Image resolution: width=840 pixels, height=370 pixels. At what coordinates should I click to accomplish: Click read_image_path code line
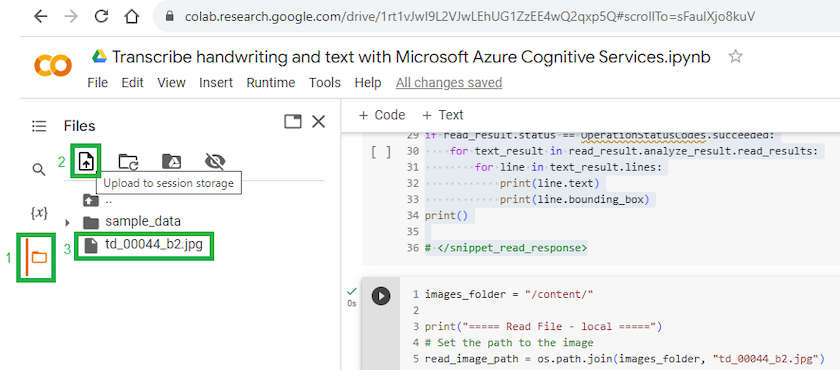pos(624,358)
